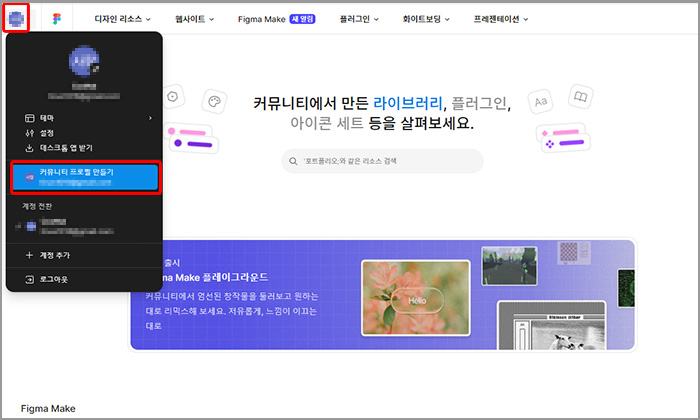Expand the 플러그인 dropdown
700x420 pixels.
(359, 19)
